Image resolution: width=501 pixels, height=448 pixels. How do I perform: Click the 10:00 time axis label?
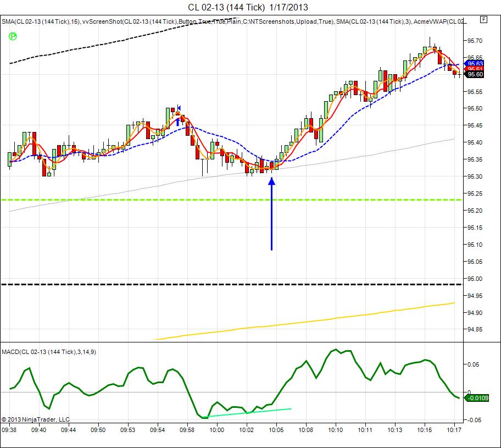(x=216, y=430)
